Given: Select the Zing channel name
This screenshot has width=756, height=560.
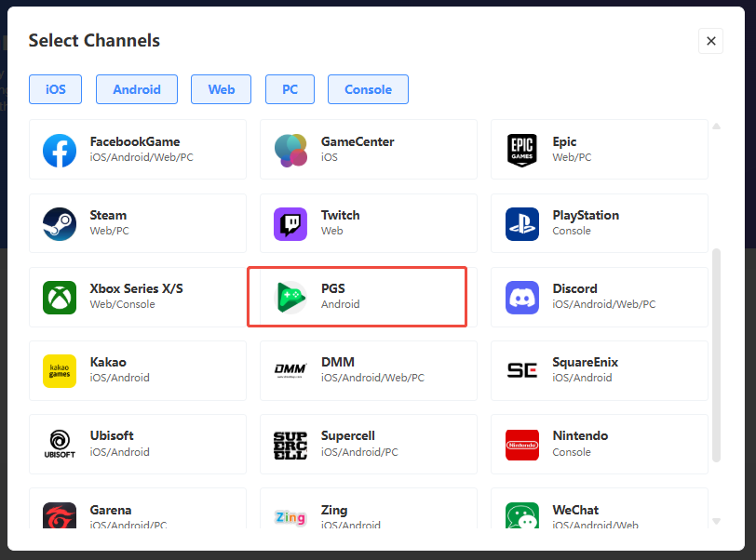Looking at the screenshot, I should [x=334, y=511].
